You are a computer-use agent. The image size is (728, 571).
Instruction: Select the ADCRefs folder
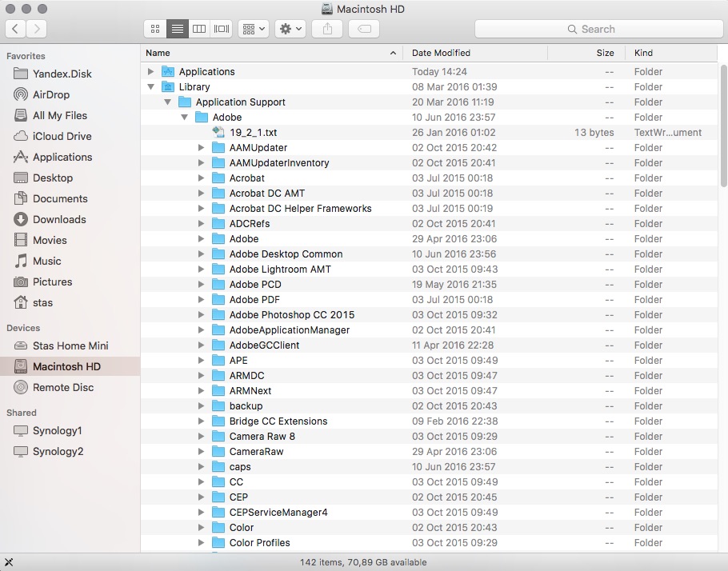pyautogui.click(x=429, y=224)
